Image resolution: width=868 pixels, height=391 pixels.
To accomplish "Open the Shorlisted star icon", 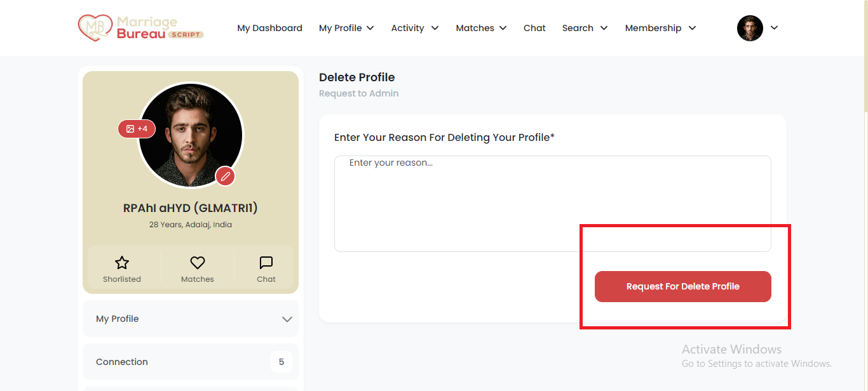I will [x=122, y=263].
